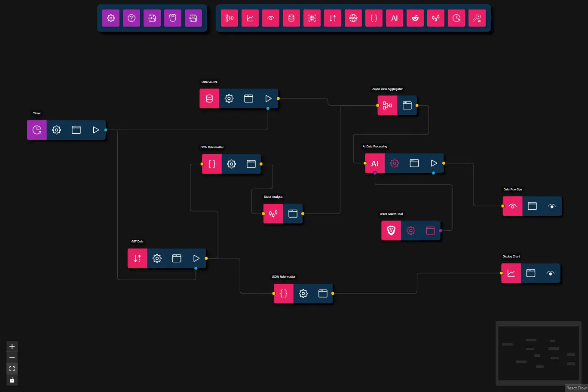The width and height of the screenshot is (588, 392).
Task: Toggle the interactivity lock in the bottom-left controls
Action: pos(12,380)
